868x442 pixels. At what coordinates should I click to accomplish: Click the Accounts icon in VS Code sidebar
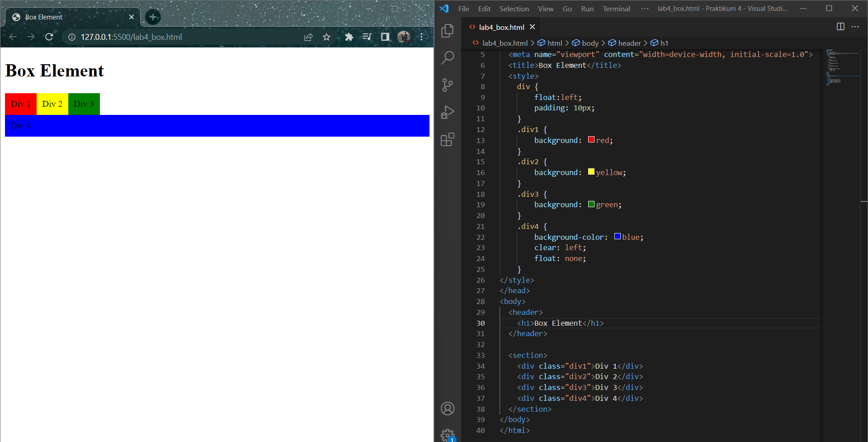448,408
